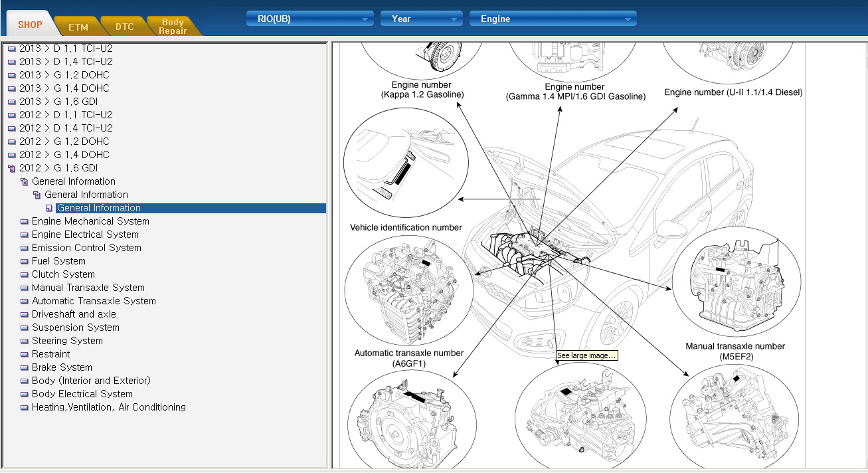Click page icon of highlighted General Information
Screen dimensions: 868x473
coord(49,208)
